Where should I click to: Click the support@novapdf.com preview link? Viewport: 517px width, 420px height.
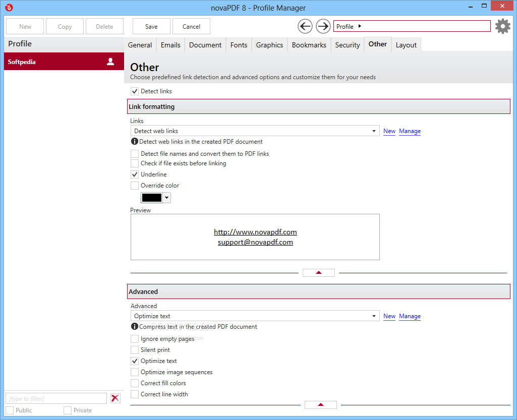255,243
